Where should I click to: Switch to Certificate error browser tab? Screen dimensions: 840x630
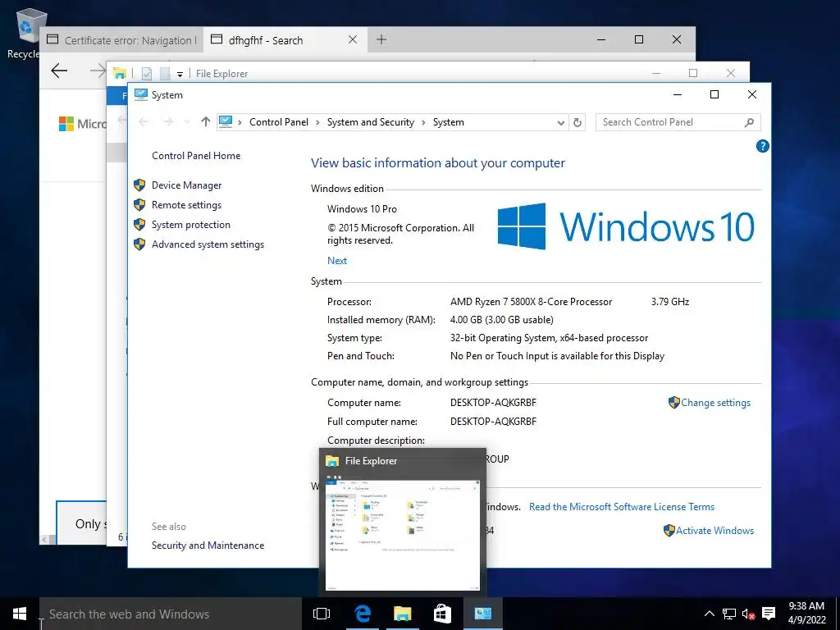(122, 40)
